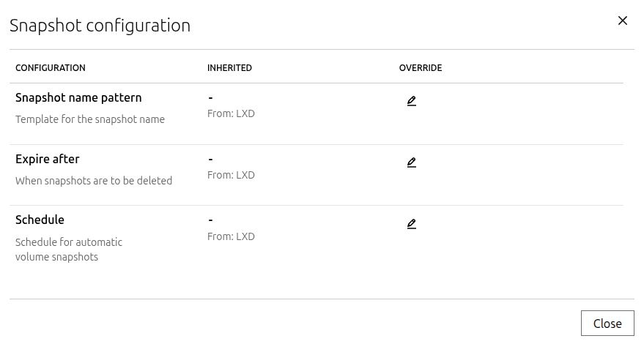This screenshot has width=644, height=344.
Task: Click the 'Template for the snapshot name' description
Action: [90, 119]
